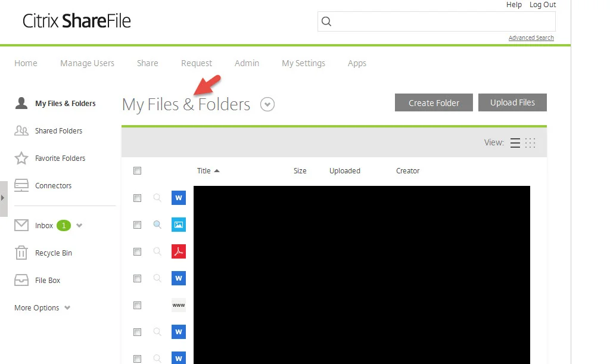Viewport: 610px width, 364px height.
Task: Check the seventh row Word file checkbox
Action: tap(138, 359)
